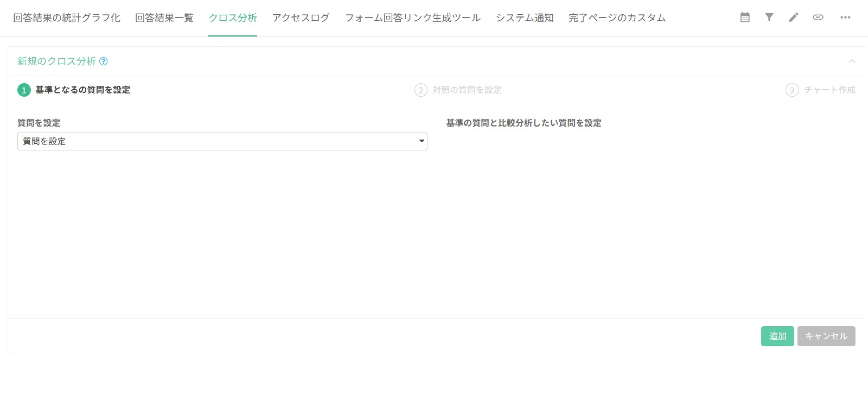This screenshot has width=868, height=407.
Task: Click step 3 circle チャート作成
Action: (x=792, y=90)
